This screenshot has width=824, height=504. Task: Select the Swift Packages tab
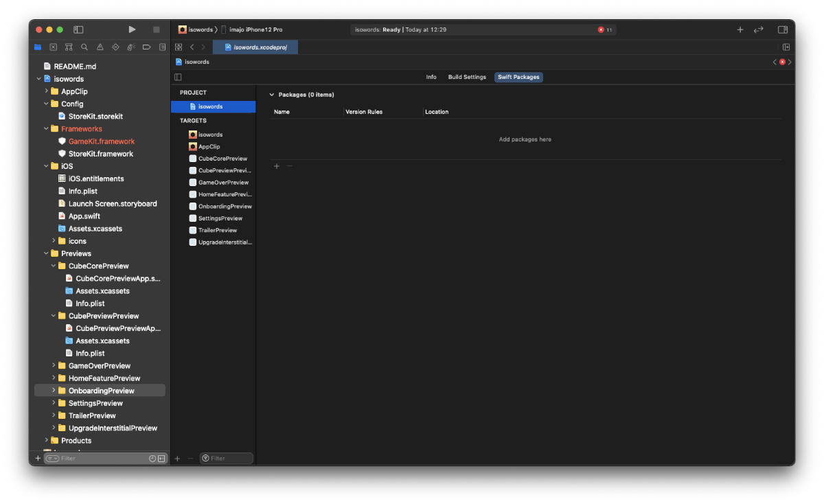pyautogui.click(x=518, y=77)
